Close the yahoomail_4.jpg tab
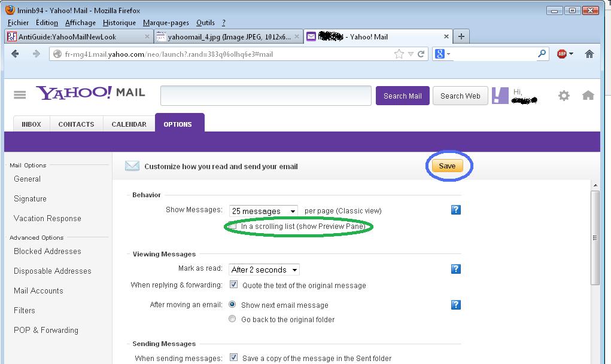Image resolution: width=611 pixels, height=364 pixels. [297, 36]
